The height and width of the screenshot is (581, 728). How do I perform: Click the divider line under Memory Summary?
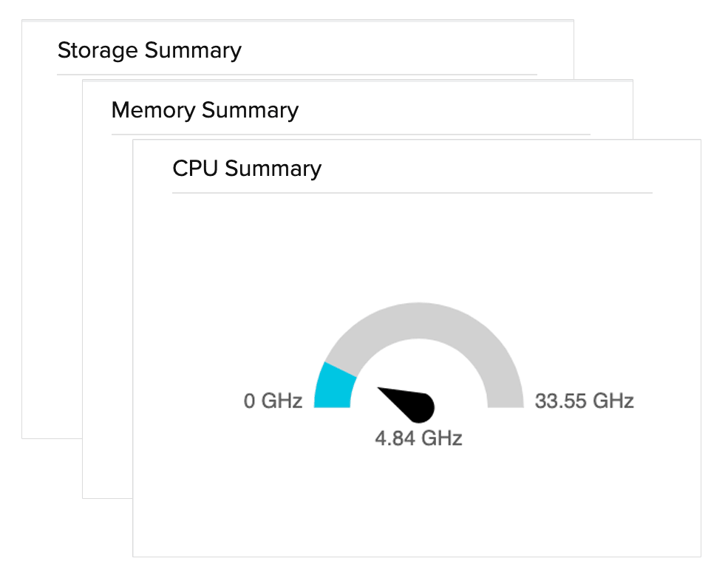point(351,135)
